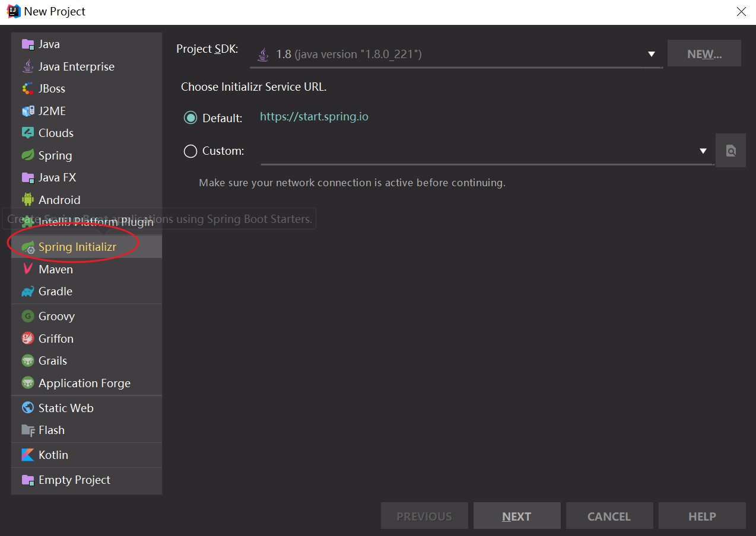
Task: Close the New Project dialog
Action: pyautogui.click(x=741, y=12)
